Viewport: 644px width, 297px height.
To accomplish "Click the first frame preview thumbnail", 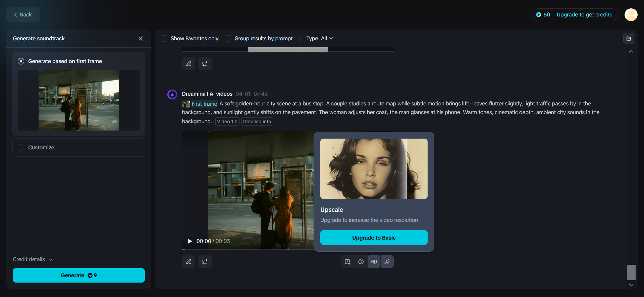I will 79,100.
